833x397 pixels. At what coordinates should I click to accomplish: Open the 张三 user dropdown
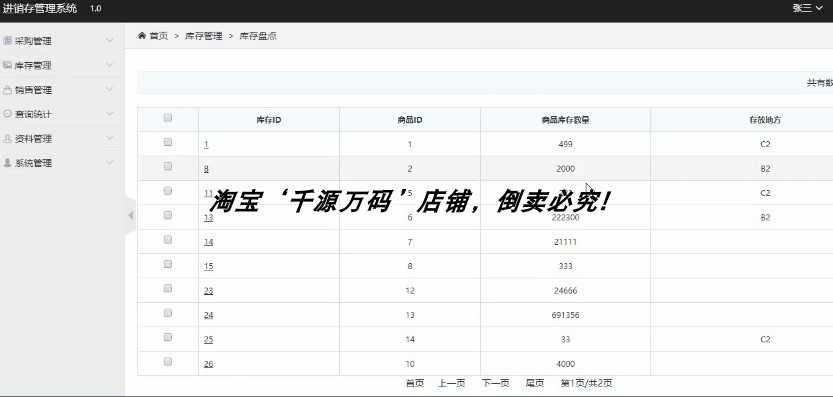[x=808, y=9]
